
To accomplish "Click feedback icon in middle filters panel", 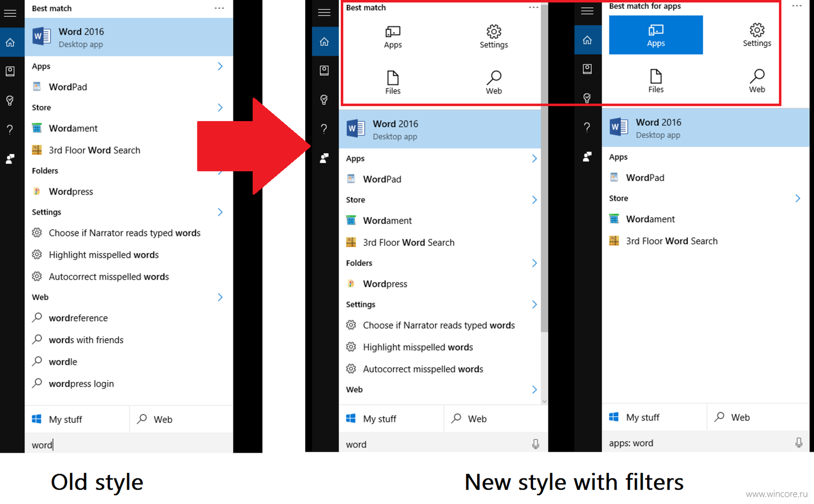I will 324,158.
